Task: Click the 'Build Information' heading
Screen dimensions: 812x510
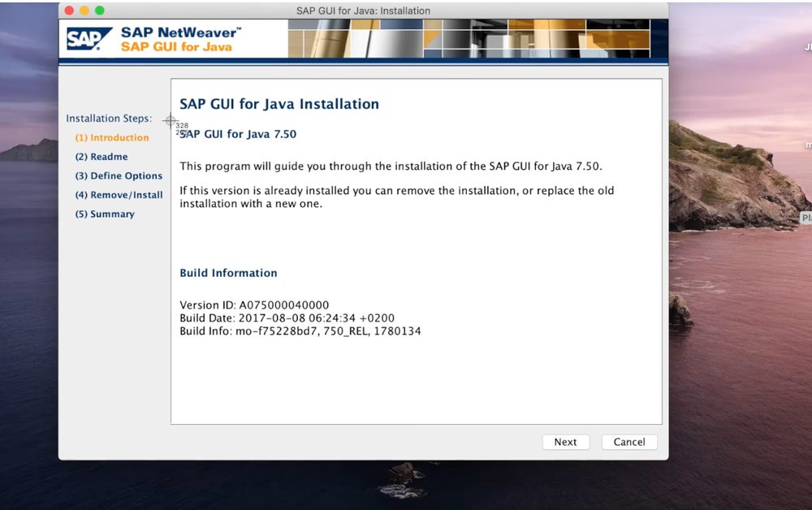Action: [x=228, y=273]
